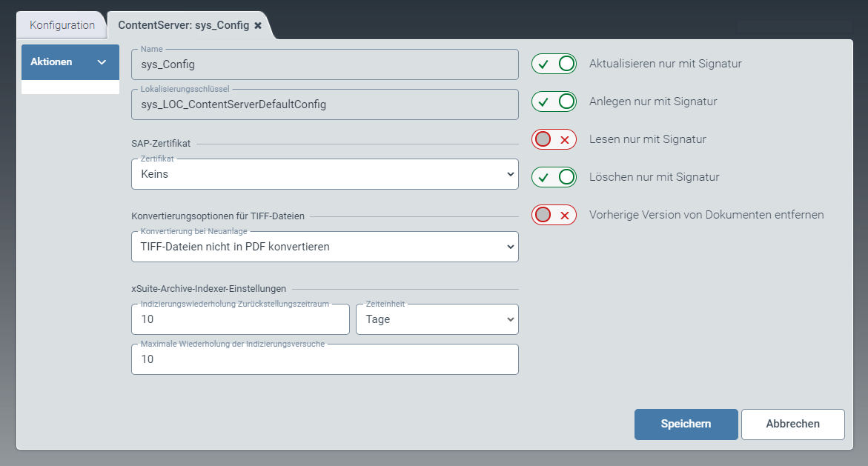Click the chevron on the Aktionen button

tap(103, 61)
